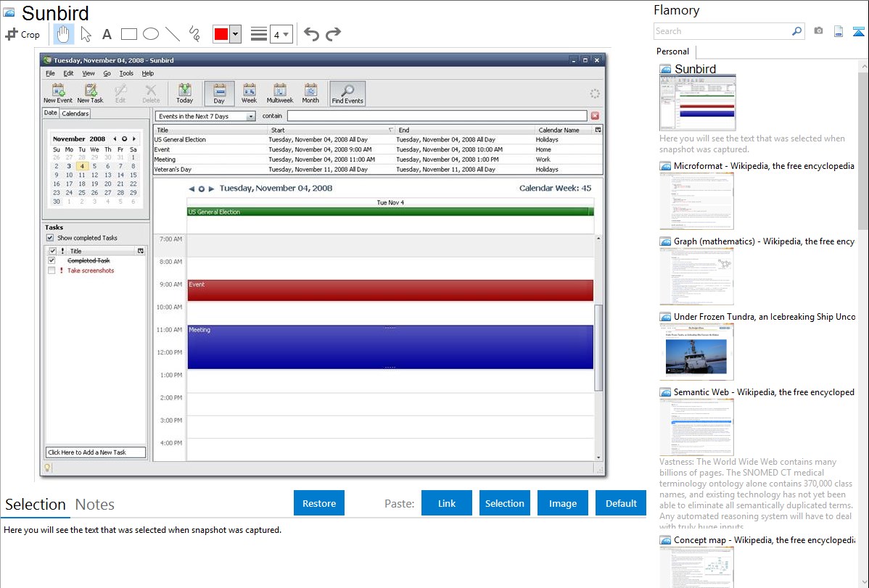Click the Paste Link button

pos(447,503)
